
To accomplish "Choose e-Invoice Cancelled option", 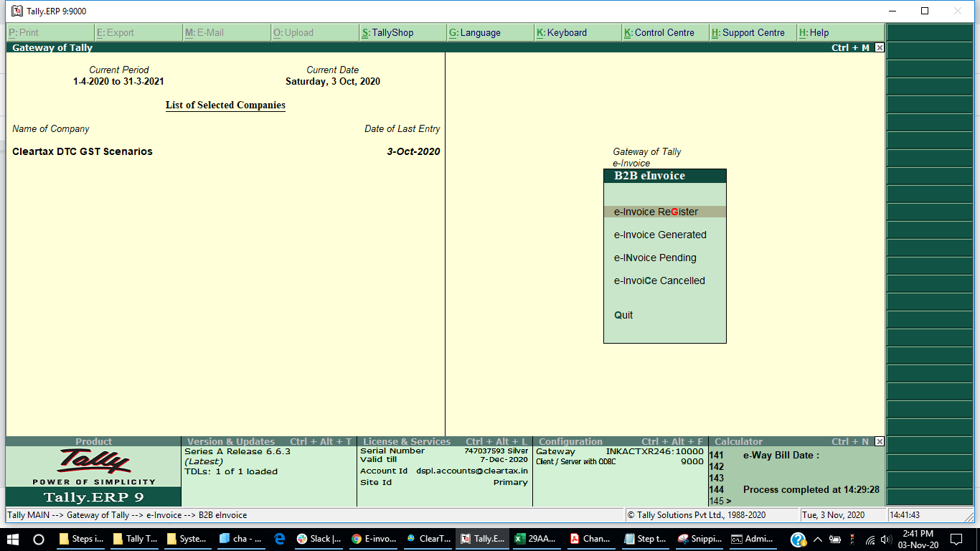I will point(659,281).
